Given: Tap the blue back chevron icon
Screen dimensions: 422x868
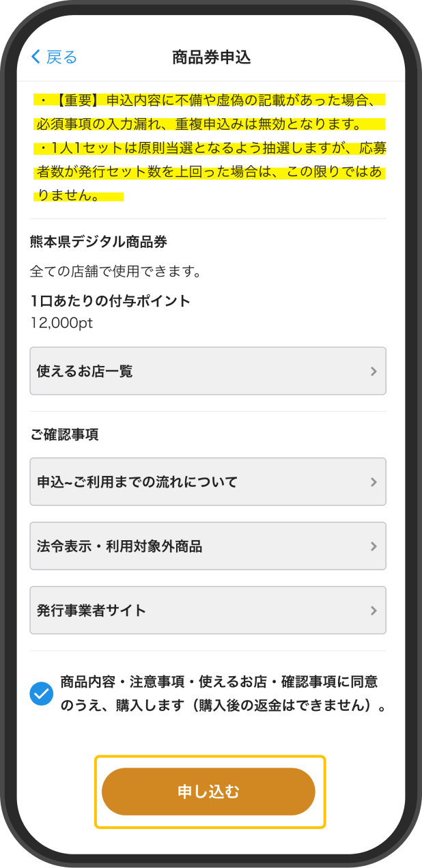Looking at the screenshot, I should [x=36, y=57].
